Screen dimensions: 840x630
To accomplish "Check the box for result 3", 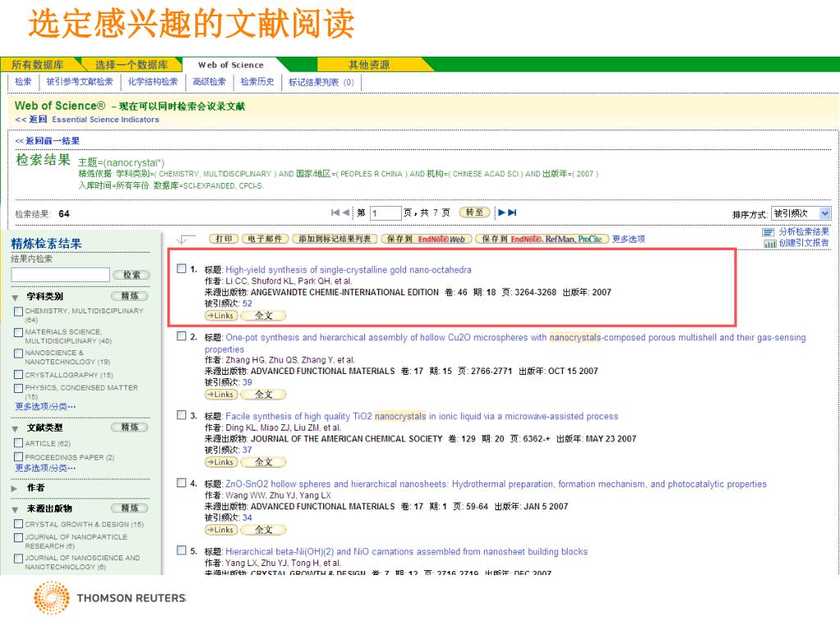I will (181, 415).
